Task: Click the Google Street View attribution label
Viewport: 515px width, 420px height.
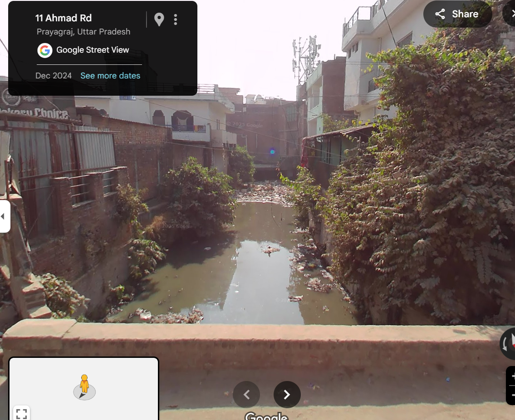Action: (x=93, y=50)
